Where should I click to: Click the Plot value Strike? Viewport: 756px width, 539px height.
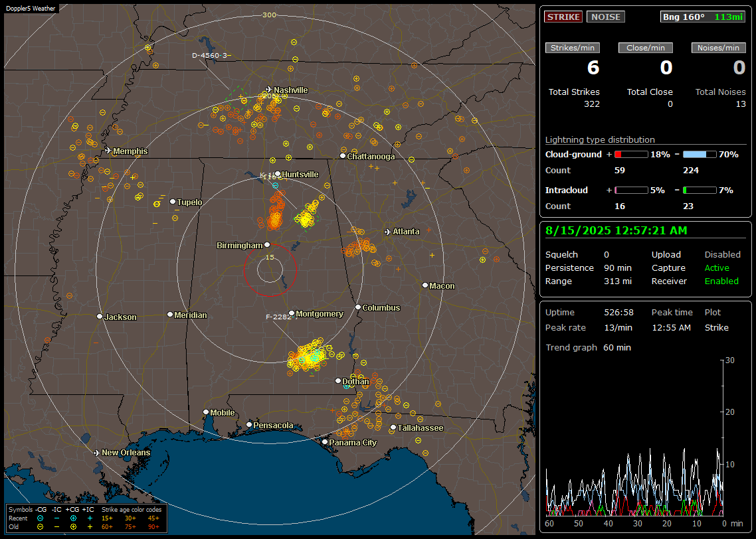tap(716, 327)
